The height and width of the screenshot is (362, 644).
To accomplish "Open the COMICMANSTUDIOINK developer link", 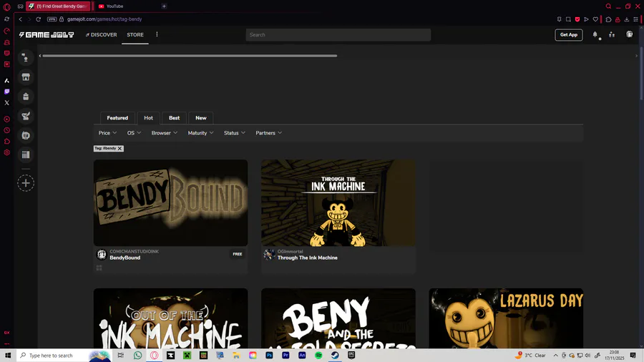I will [134, 251].
